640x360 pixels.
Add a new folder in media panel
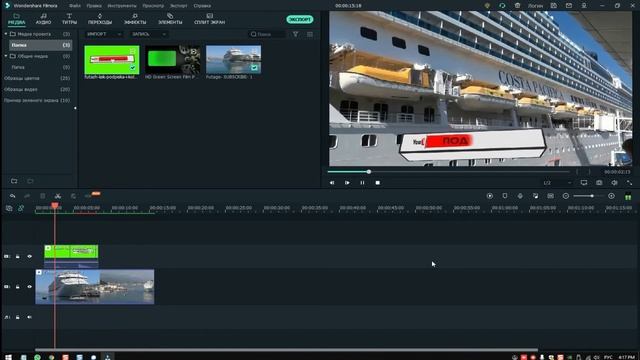[14, 181]
